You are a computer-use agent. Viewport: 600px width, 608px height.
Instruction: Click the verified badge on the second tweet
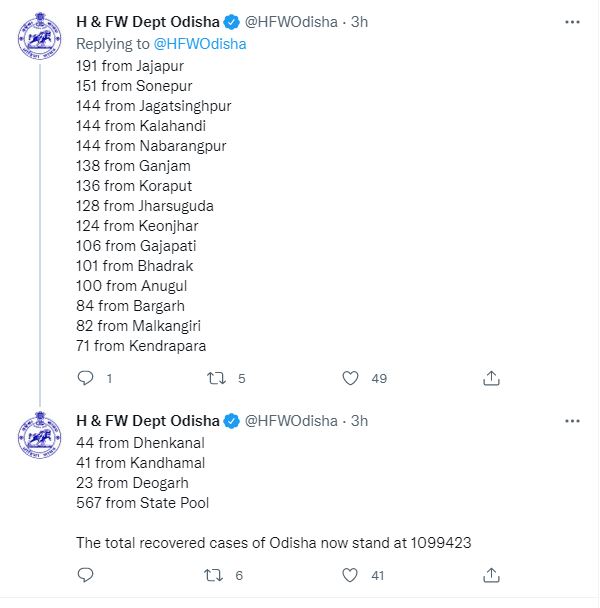pos(232,421)
